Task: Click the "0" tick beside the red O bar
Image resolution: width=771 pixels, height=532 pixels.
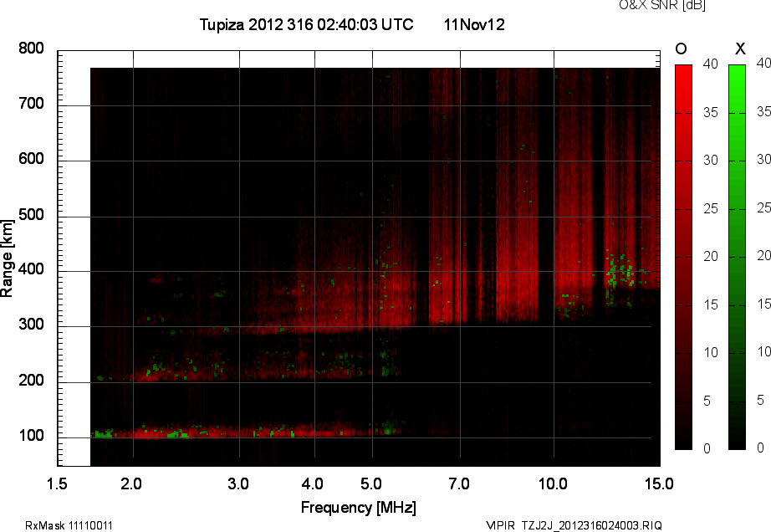Action: click(x=707, y=448)
